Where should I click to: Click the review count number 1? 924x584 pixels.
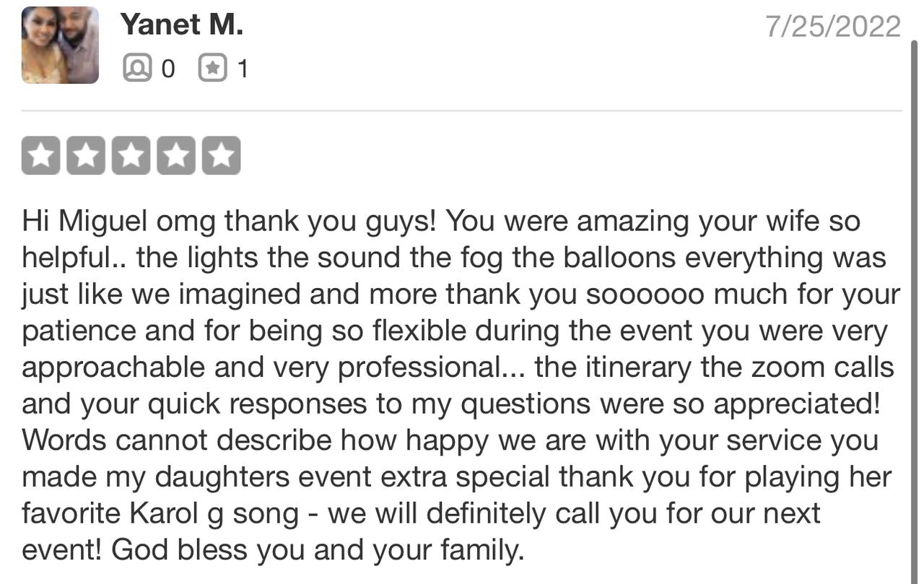coord(243,69)
